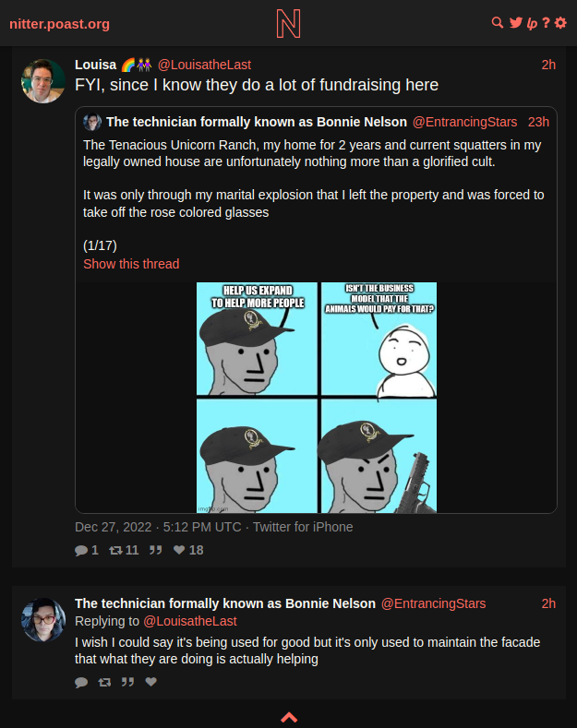Open the @LouisatheLast handle link
Image resolution: width=577 pixels, height=728 pixels.
point(204,65)
